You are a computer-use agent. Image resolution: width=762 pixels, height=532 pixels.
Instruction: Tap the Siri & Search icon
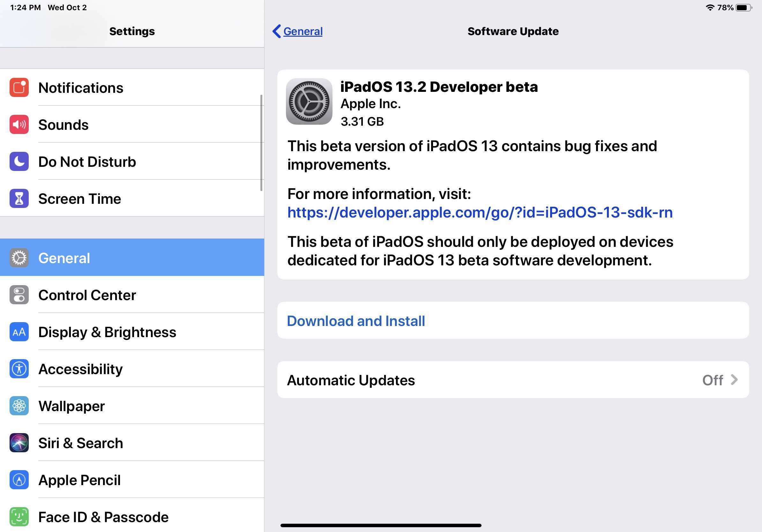point(19,443)
